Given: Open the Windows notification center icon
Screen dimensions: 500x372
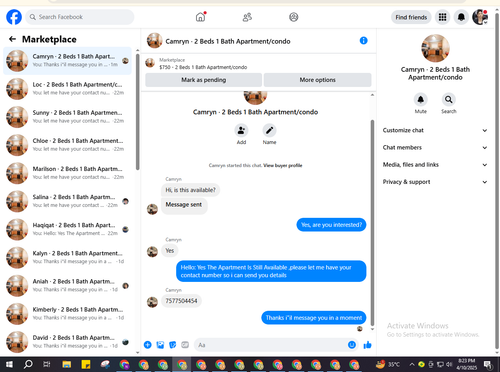Looking at the screenshot, I should [488, 364].
